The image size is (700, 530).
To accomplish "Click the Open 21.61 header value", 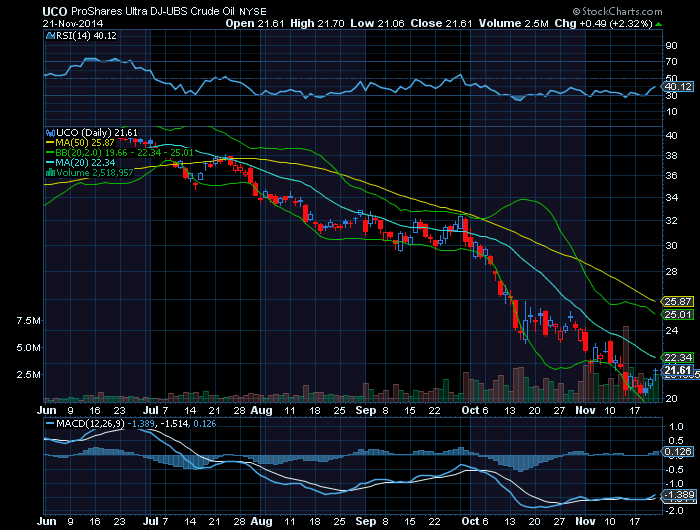I will (x=254, y=24).
